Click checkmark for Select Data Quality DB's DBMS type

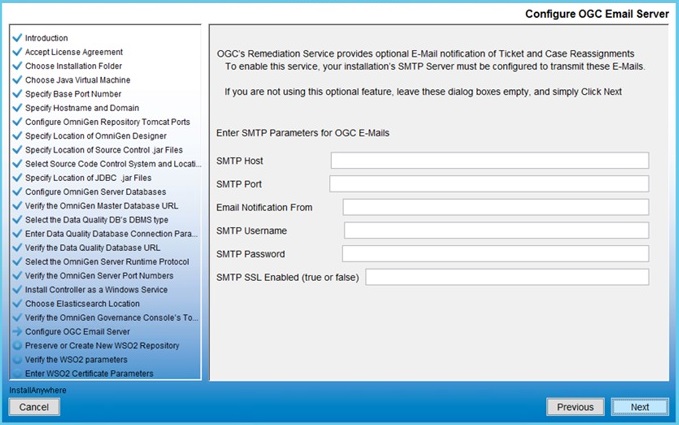(17, 220)
